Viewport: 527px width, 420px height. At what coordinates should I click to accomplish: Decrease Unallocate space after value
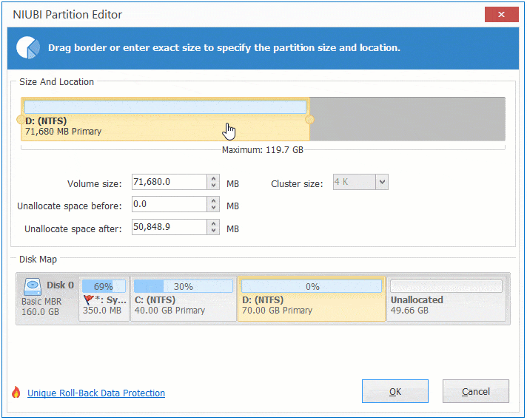click(x=214, y=231)
